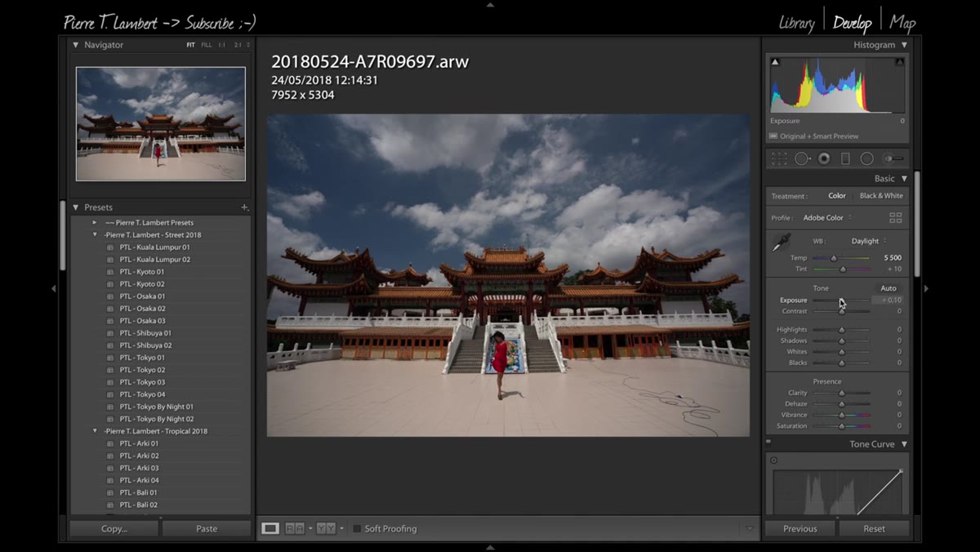This screenshot has height=552, width=980.
Task: Collapse the Histogram panel
Action: coord(904,45)
